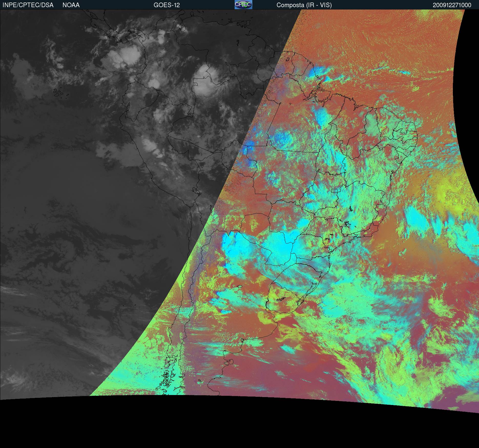This screenshot has height=448, width=479.
Task: Click the Lake Titicaca outline in the Andes
Action: (x=196, y=191)
